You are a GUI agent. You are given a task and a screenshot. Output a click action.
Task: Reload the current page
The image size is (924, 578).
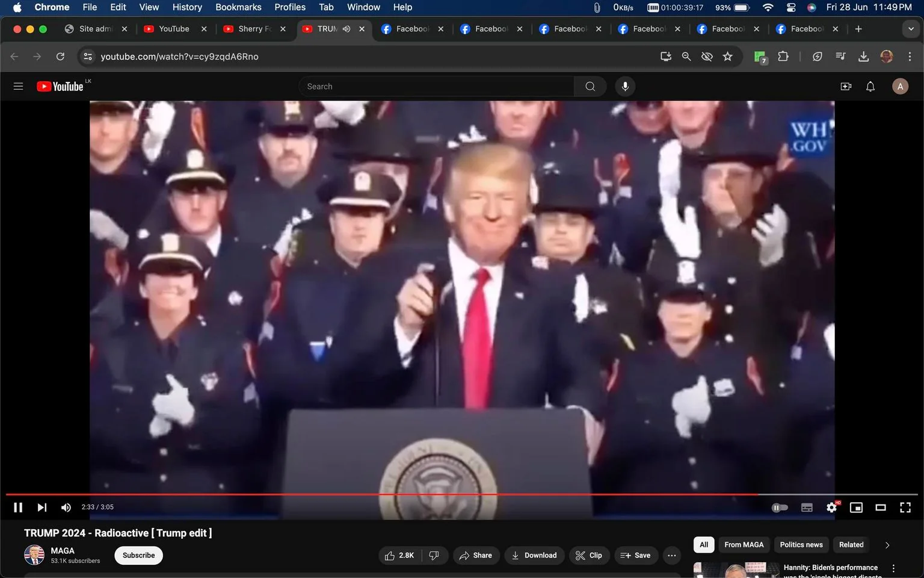tap(60, 56)
